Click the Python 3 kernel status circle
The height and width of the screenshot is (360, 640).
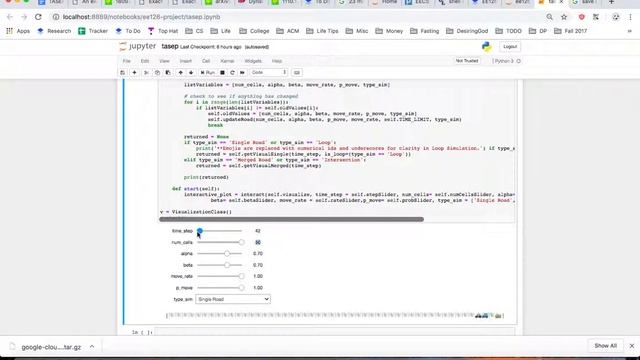click(x=519, y=61)
